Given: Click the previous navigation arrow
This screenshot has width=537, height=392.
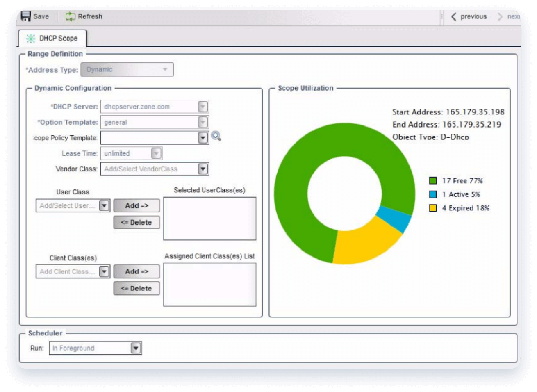Looking at the screenshot, I should point(453,16).
